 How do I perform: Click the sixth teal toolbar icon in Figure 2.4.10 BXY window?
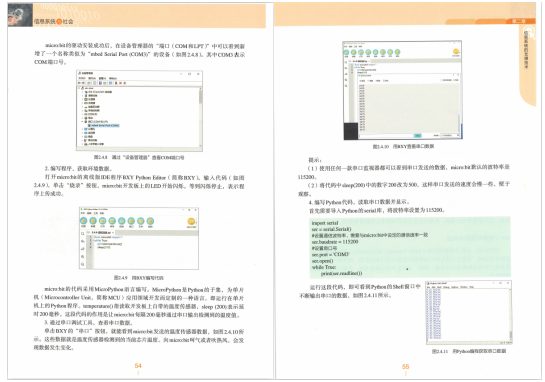point(383,52)
